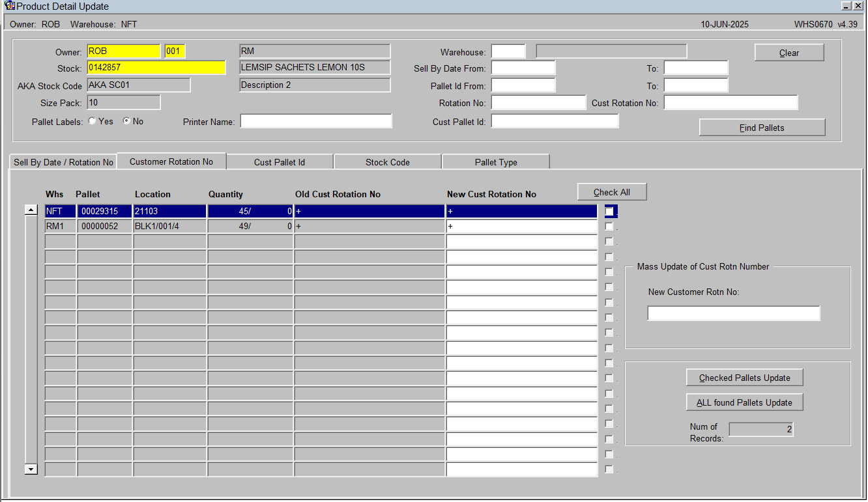The width and height of the screenshot is (868, 502).
Task: Click the Printer Name input field
Action: [x=316, y=121]
